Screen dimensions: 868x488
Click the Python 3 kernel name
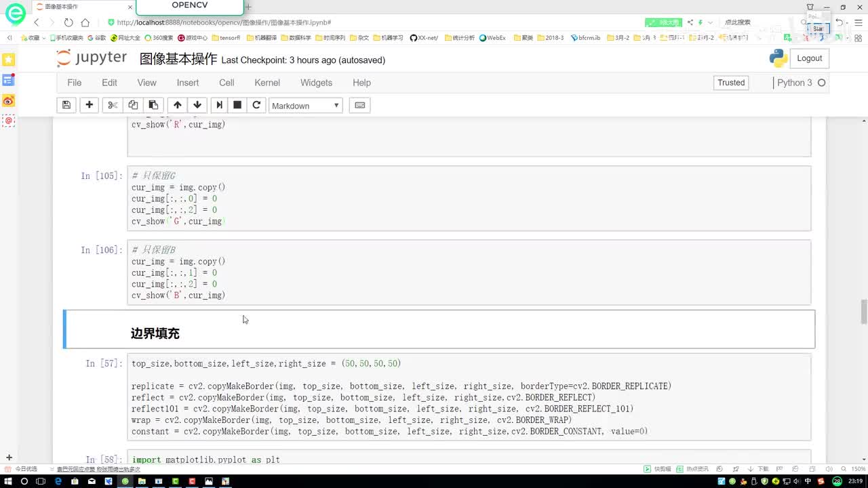click(794, 83)
